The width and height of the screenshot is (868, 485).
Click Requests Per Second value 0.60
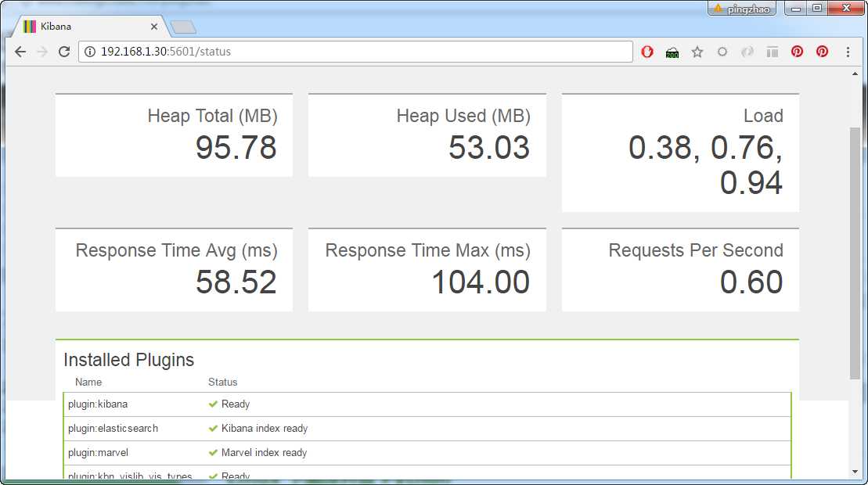[x=751, y=282]
